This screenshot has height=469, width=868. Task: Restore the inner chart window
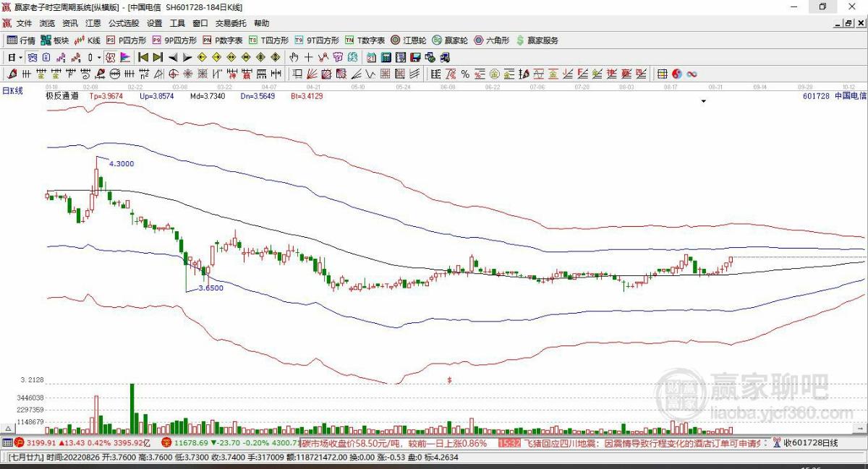pyautogui.click(x=849, y=23)
